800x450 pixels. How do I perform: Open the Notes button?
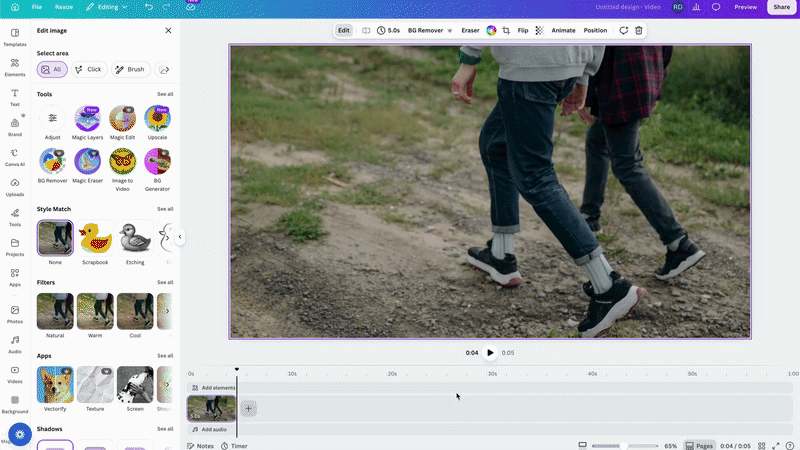201,446
